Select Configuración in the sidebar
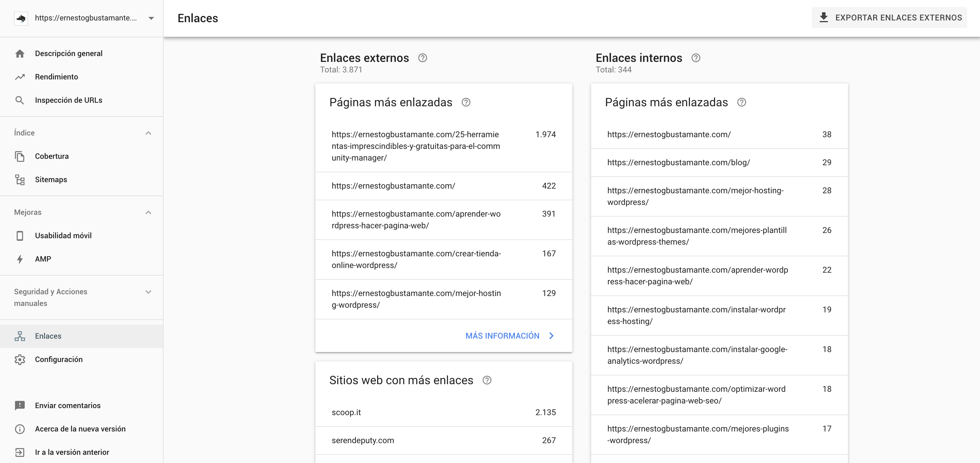This screenshot has width=980, height=463. [81, 360]
